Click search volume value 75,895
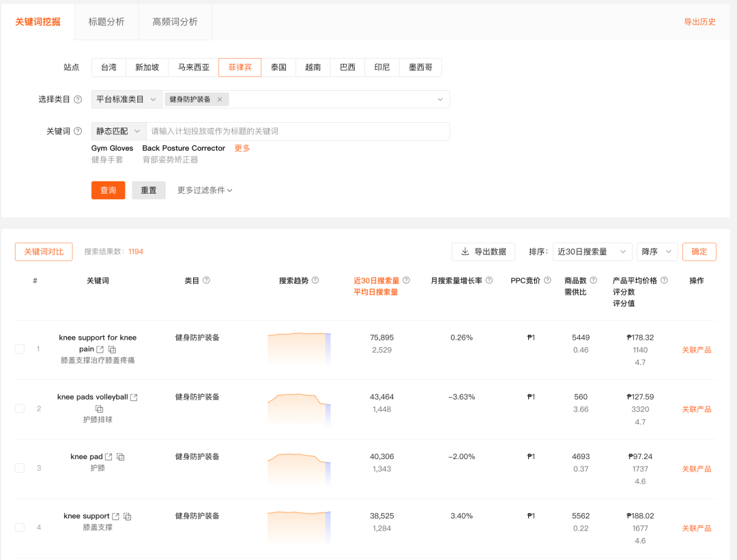737x560 pixels. click(381, 338)
